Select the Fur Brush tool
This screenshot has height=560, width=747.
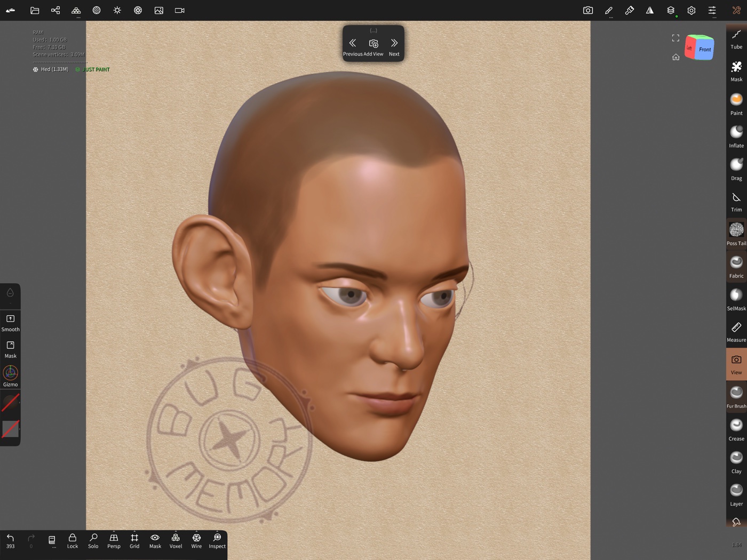(x=736, y=397)
